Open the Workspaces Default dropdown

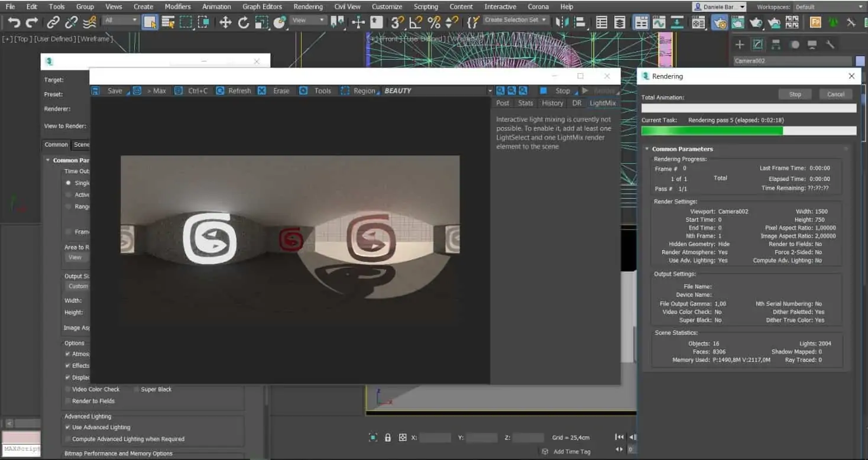click(x=828, y=7)
